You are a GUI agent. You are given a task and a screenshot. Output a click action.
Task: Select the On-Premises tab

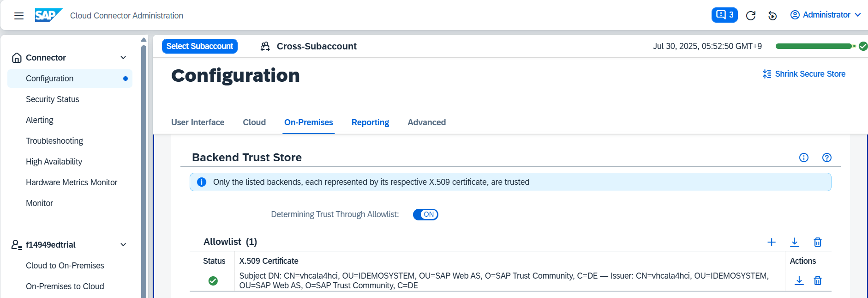click(x=309, y=122)
